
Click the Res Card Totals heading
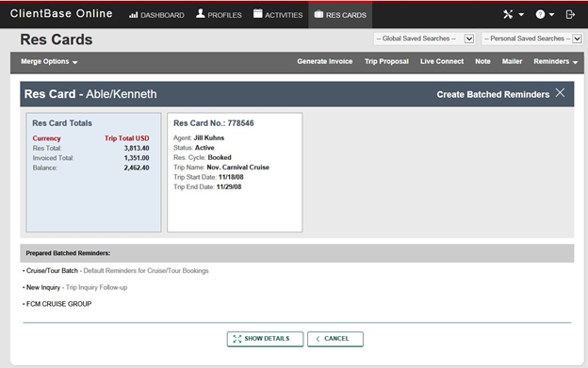(x=62, y=123)
